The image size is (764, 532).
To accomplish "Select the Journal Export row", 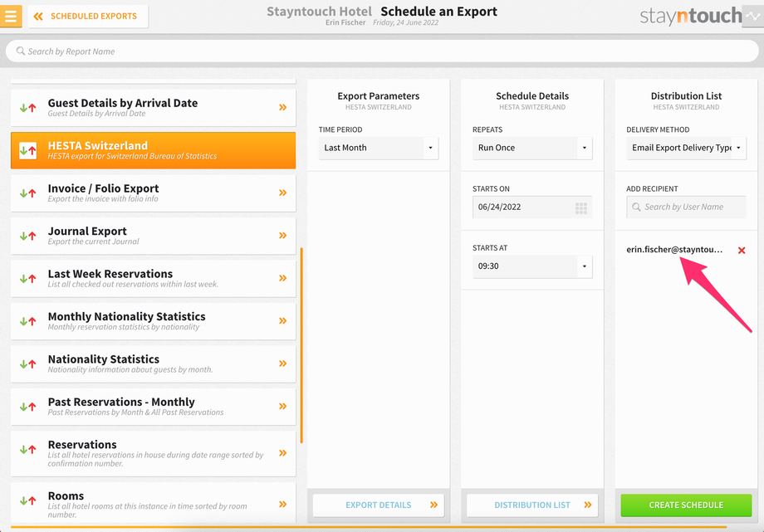I will [153, 236].
